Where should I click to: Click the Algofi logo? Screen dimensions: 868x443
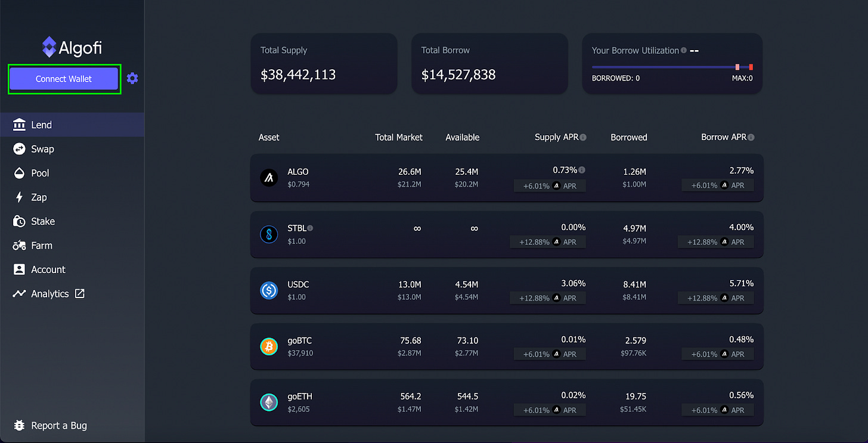pyautogui.click(x=72, y=47)
